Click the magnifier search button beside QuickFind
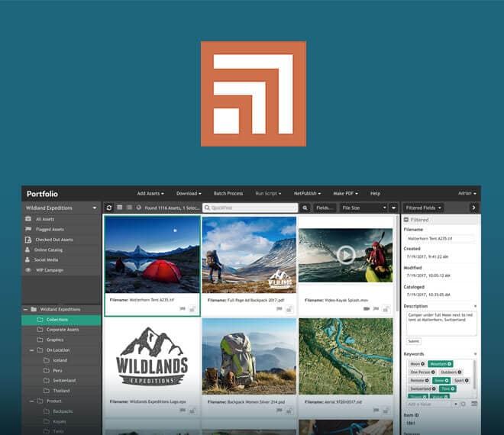Image resolution: width=504 pixels, height=435 pixels. pos(305,208)
